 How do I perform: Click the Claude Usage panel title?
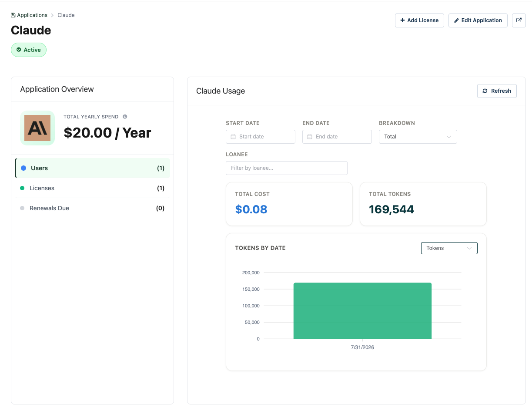click(221, 91)
